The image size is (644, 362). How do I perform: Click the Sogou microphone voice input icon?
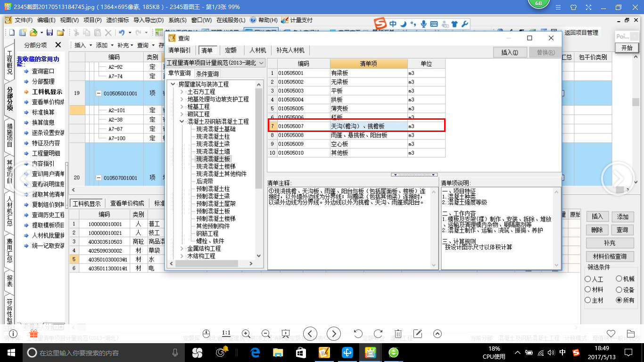pyautogui.click(x=423, y=24)
